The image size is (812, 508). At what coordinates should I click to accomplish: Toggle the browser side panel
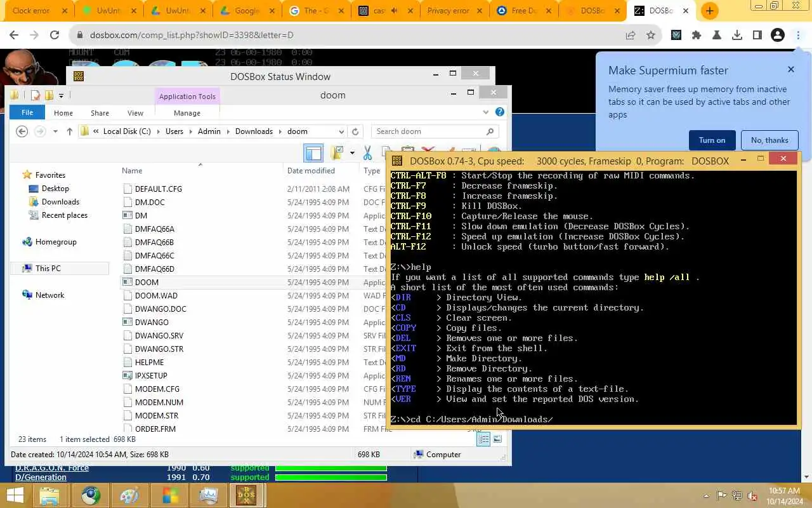pyautogui.click(x=757, y=36)
